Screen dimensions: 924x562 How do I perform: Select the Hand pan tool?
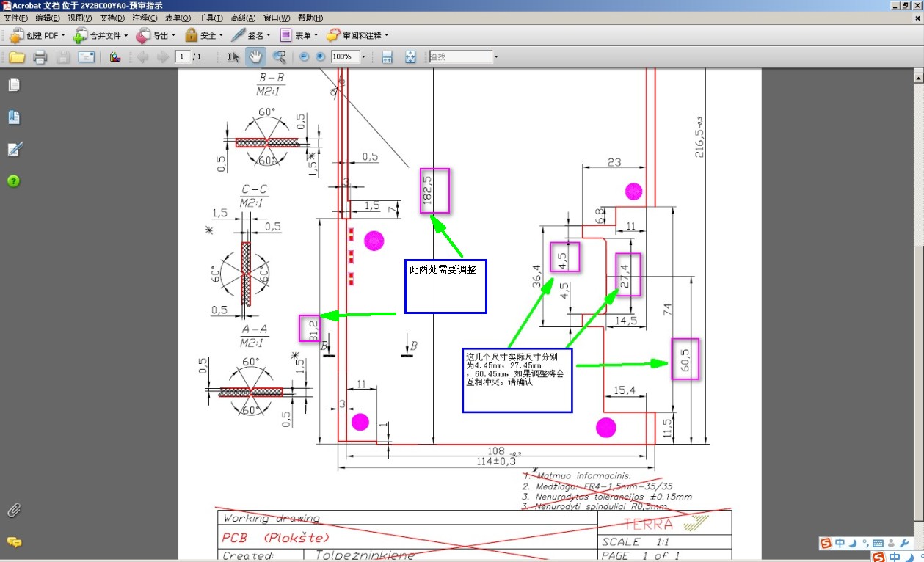tap(255, 56)
